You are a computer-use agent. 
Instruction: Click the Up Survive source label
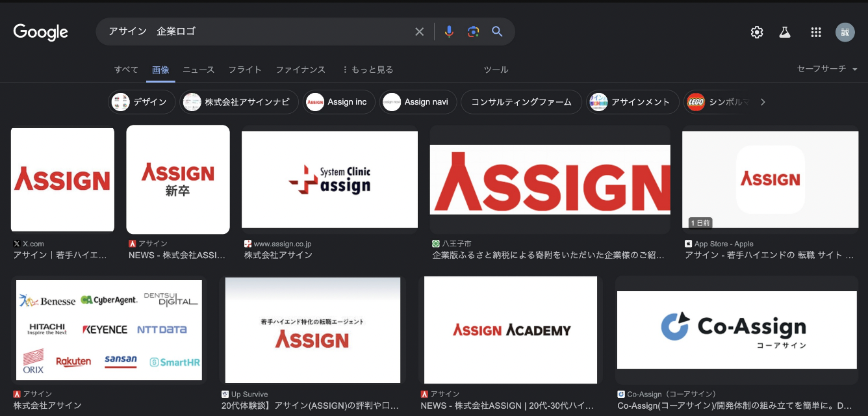click(x=249, y=394)
